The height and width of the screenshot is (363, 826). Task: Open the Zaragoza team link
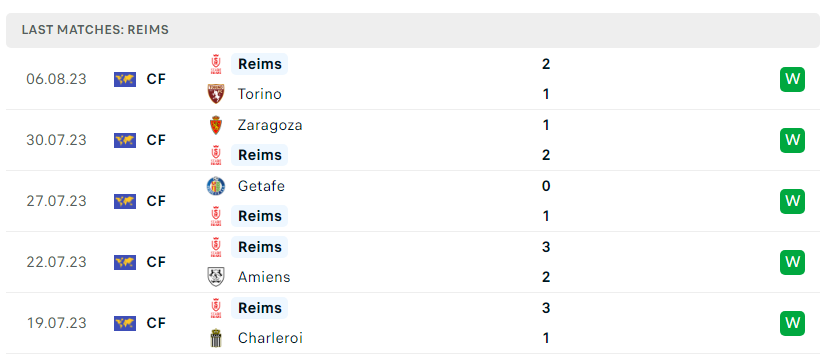[x=270, y=125]
